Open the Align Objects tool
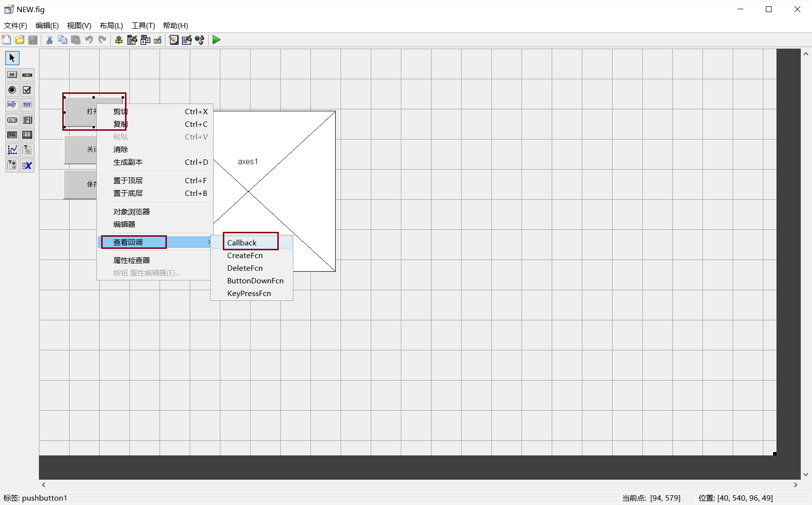The height and width of the screenshot is (505, 812). click(x=119, y=40)
